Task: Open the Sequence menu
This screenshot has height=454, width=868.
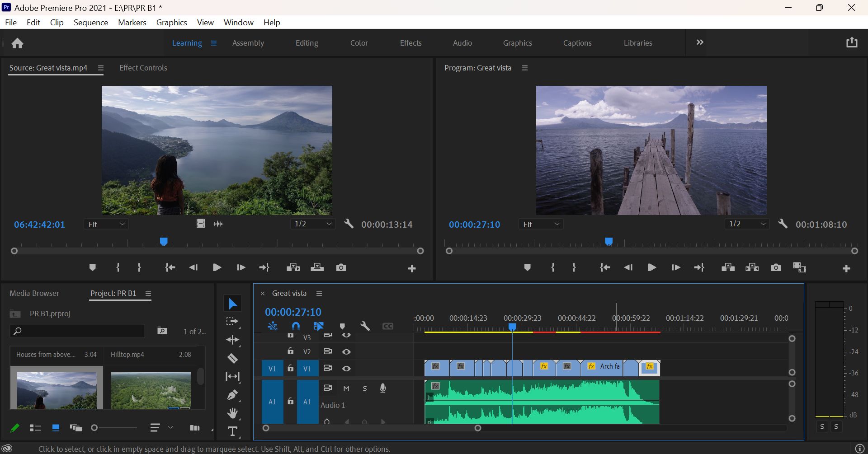Action: coord(90,22)
